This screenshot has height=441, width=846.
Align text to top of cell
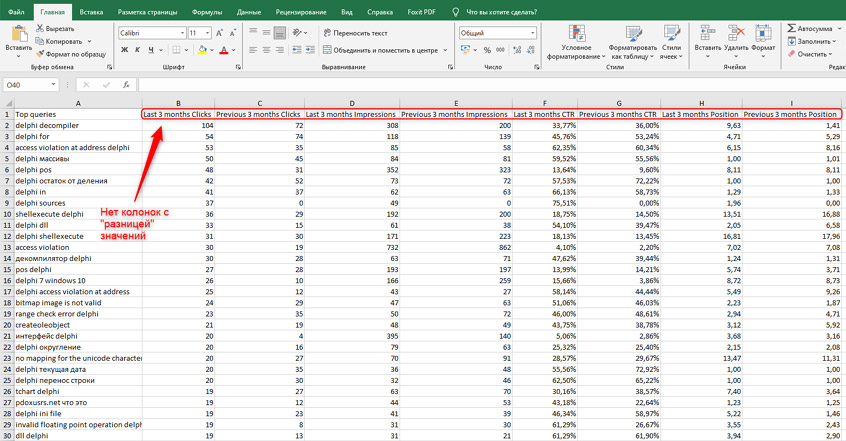253,32
